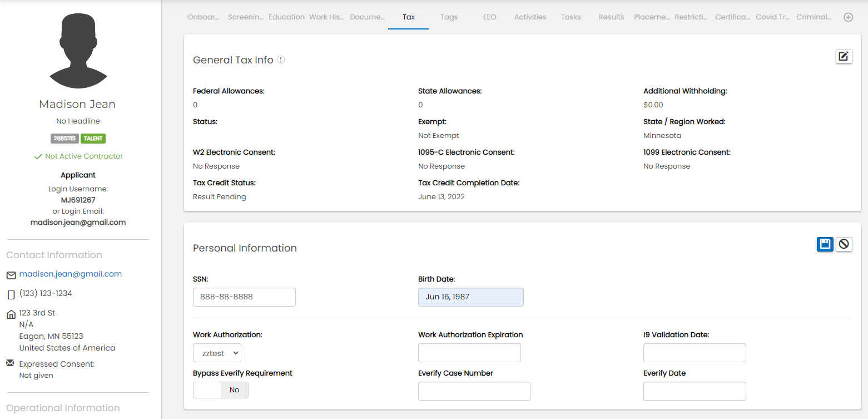This screenshot has height=419, width=868.
Task: Click the green TALENT badge
Action: [x=93, y=139]
